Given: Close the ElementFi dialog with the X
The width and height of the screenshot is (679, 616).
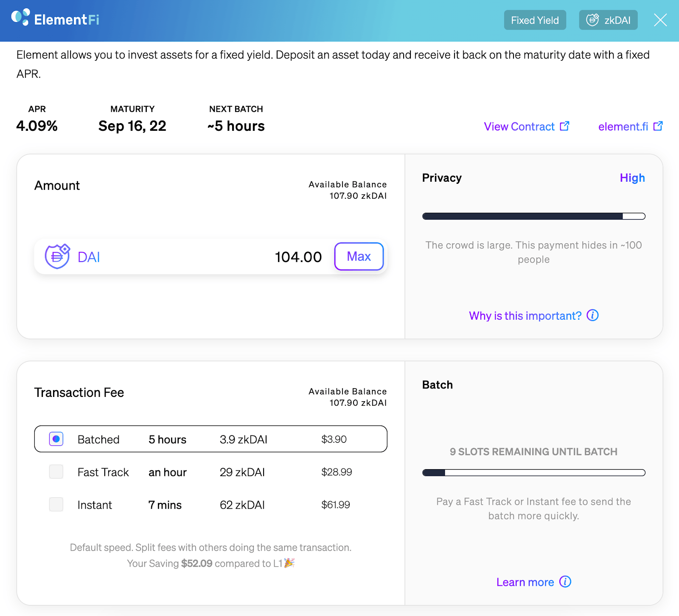Looking at the screenshot, I should pyautogui.click(x=660, y=20).
